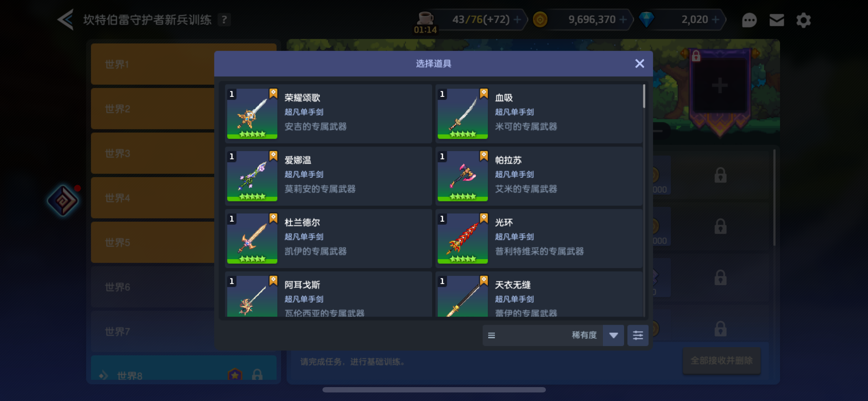The image size is (868, 401).
Task: Choose the 光环 sword item
Action: click(x=539, y=238)
